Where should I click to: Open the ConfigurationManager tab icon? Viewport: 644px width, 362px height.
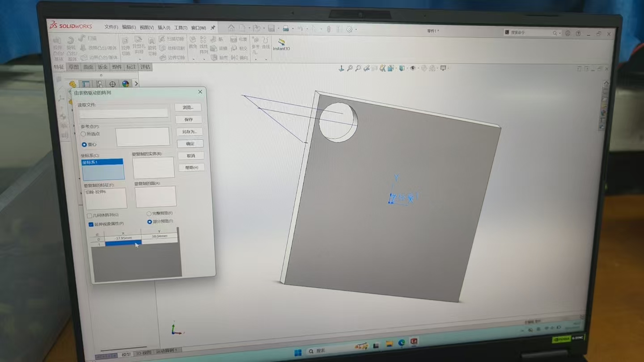coord(99,84)
